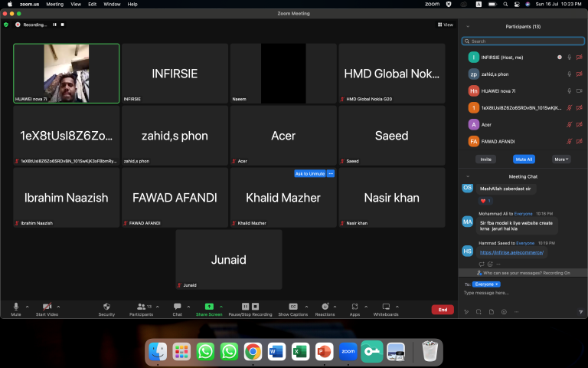Click the green encryption shield icon
Image resolution: width=588 pixels, height=368 pixels.
[x=6, y=25]
